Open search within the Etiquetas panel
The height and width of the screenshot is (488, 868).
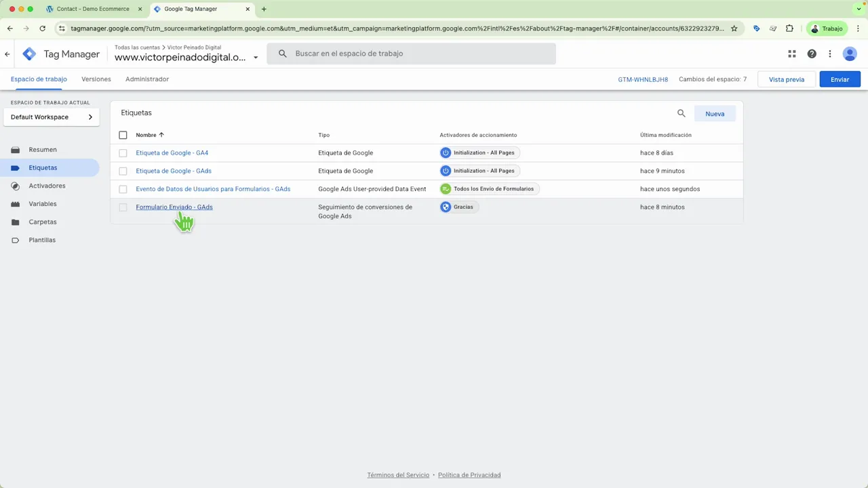(681, 113)
